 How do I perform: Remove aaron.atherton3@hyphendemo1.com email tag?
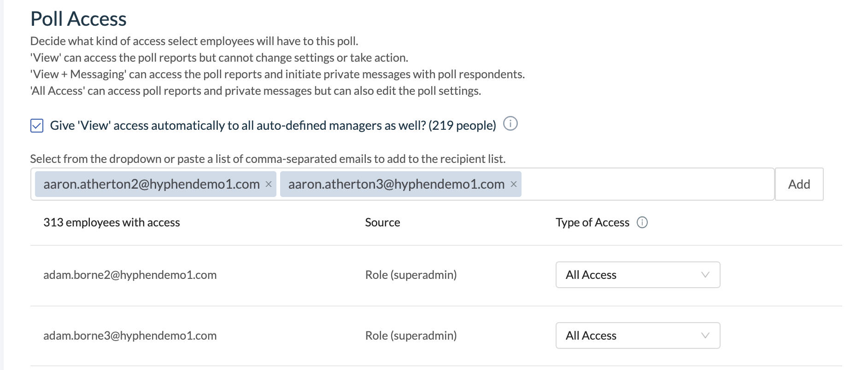pyautogui.click(x=513, y=185)
